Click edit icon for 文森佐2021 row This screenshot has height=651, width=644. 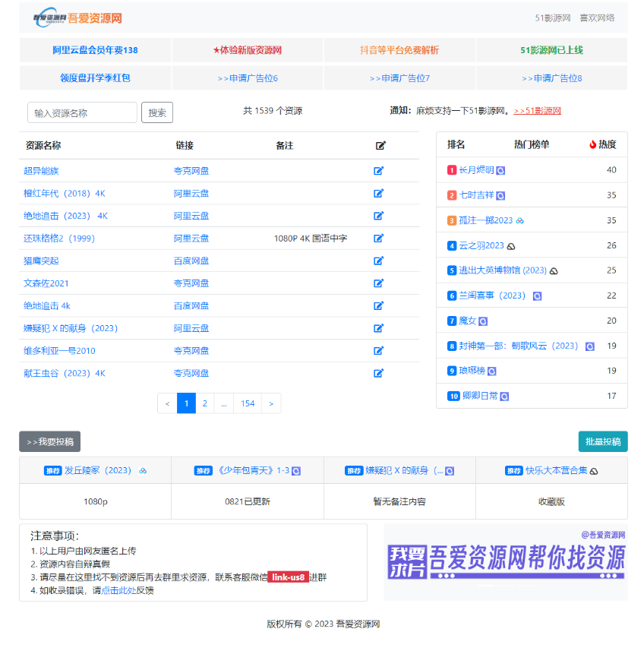(378, 283)
